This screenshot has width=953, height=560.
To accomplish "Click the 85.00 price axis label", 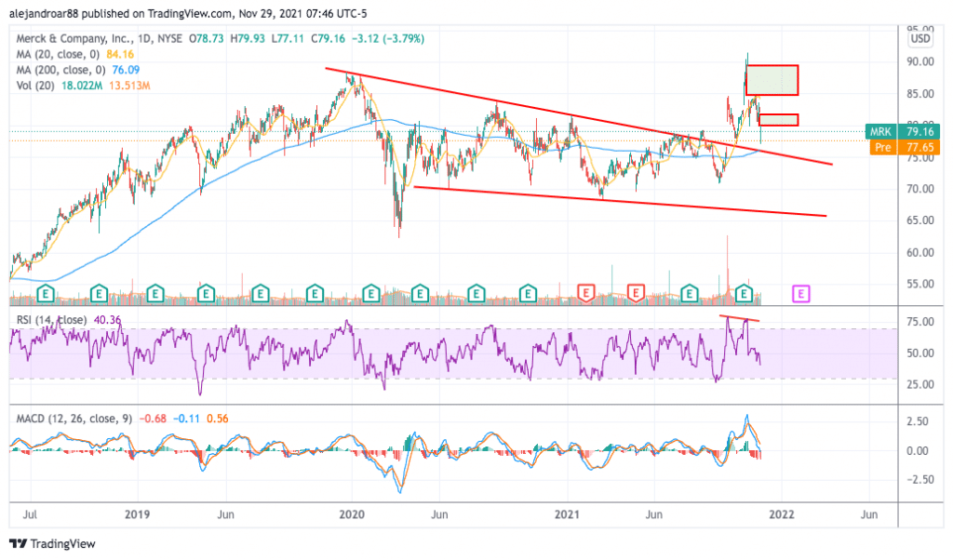I will click(x=919, y=94).
